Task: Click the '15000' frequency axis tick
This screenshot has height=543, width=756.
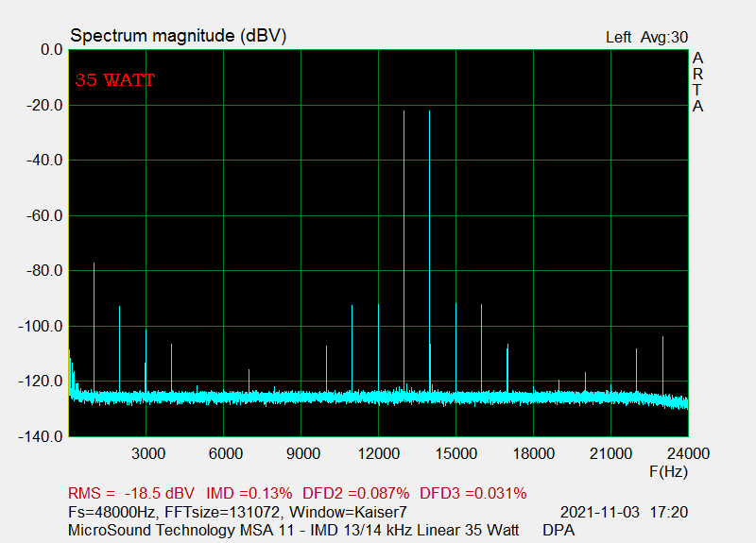Action: [456, 454]
